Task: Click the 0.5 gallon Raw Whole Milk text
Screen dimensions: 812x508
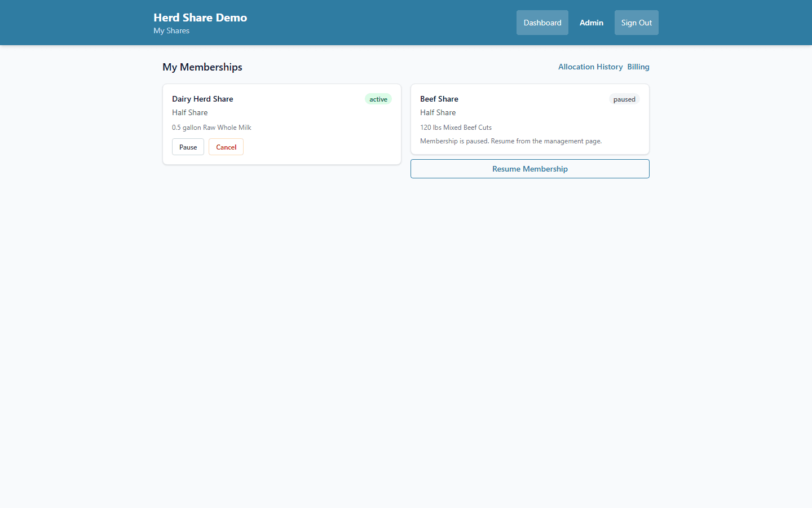Action: tap(211, 127)
